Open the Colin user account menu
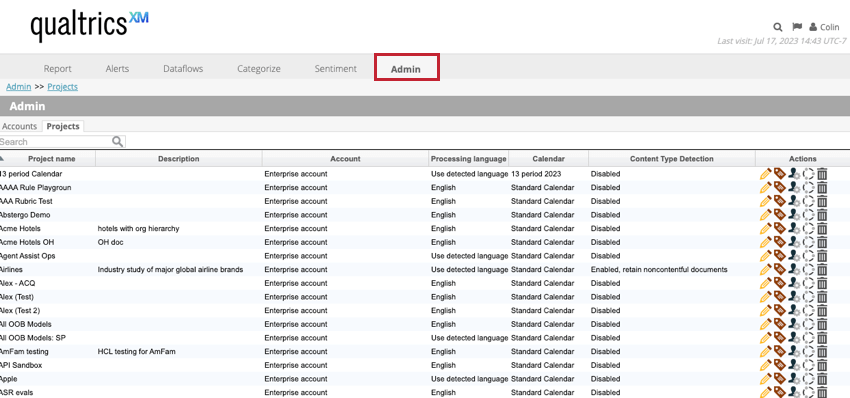This screenshot has height=398, width=850. click(824, 27)
